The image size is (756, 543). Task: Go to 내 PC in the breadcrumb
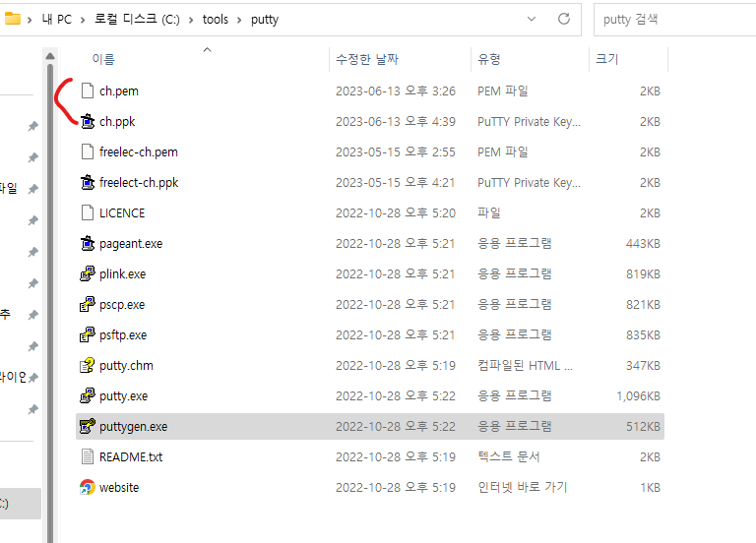point(57,20)
